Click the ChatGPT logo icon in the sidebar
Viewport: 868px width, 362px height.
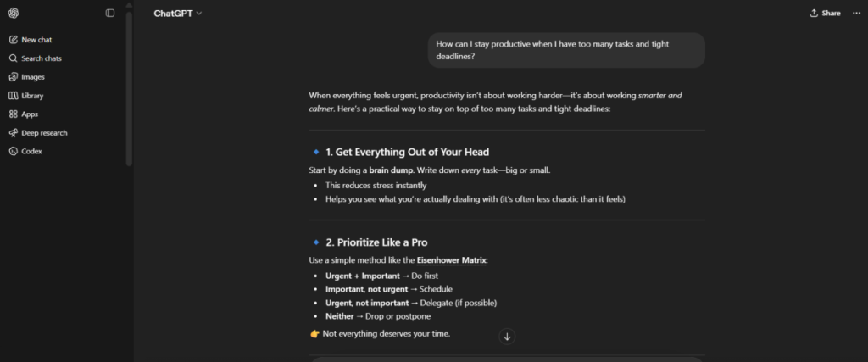click(14, 13)
